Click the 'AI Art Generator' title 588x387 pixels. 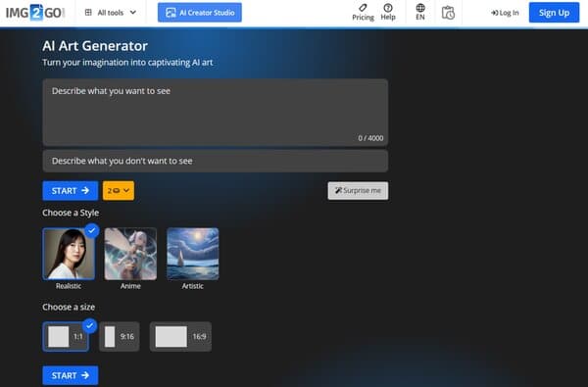95,46
